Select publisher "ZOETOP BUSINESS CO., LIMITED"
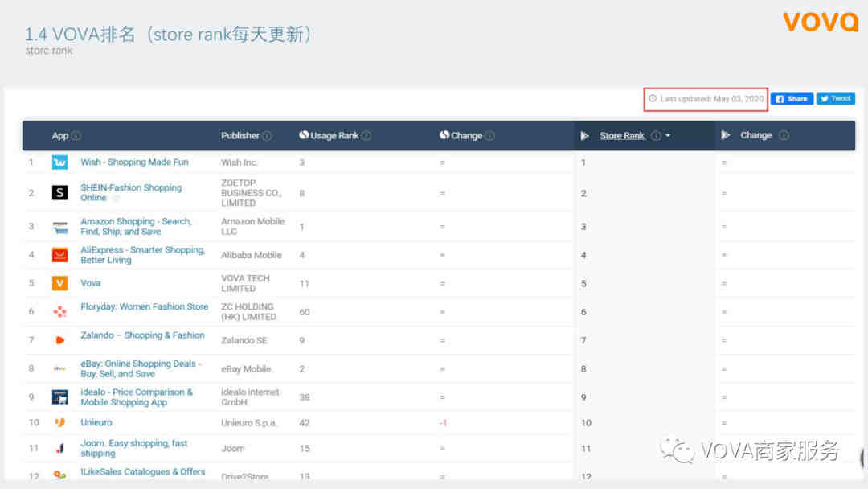The image size is (868, 489). pos(252,193)
